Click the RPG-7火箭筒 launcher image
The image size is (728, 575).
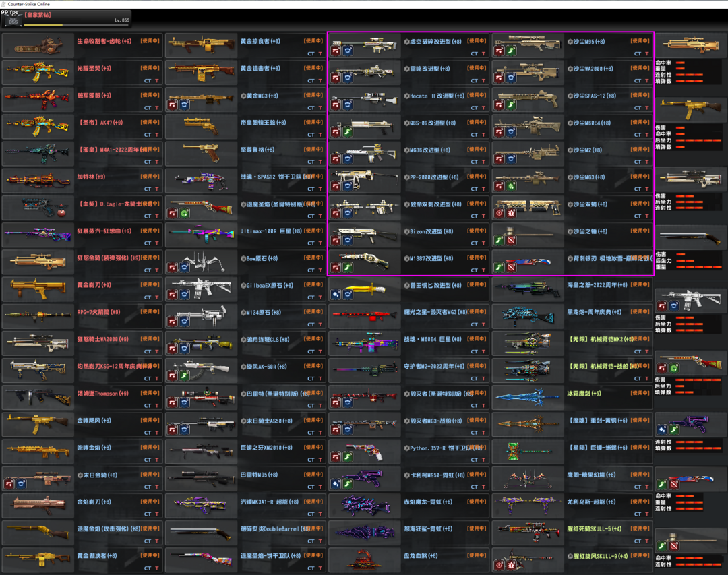coord(38,316)
